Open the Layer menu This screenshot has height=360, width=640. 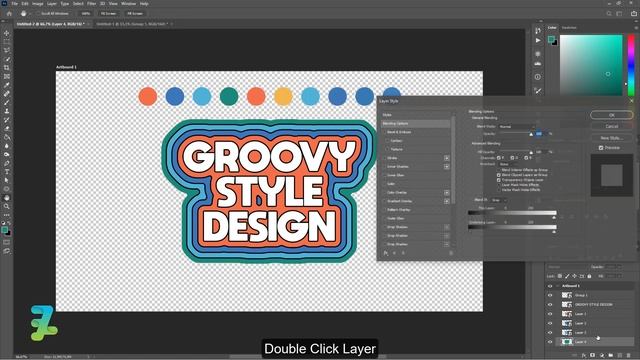pyautogui.click(x=52, y=4)
